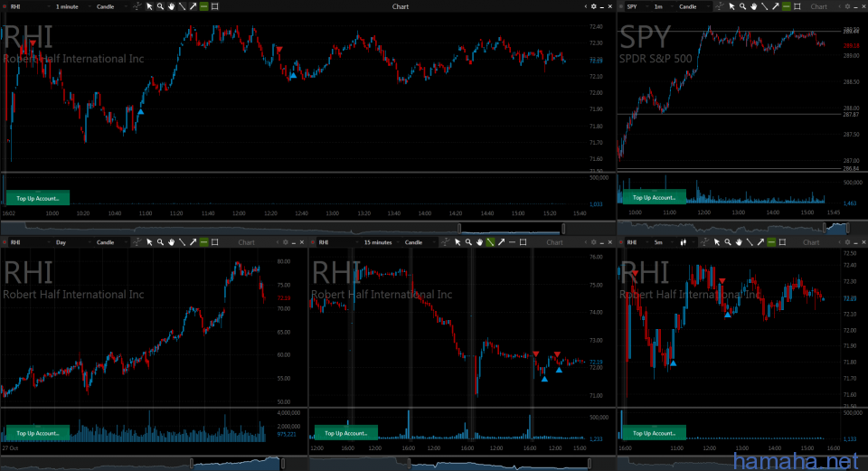868x471 pixels.
Task: Toggle horizontal line tool in RHI 1 minute chart
Action: coord(203,6)
